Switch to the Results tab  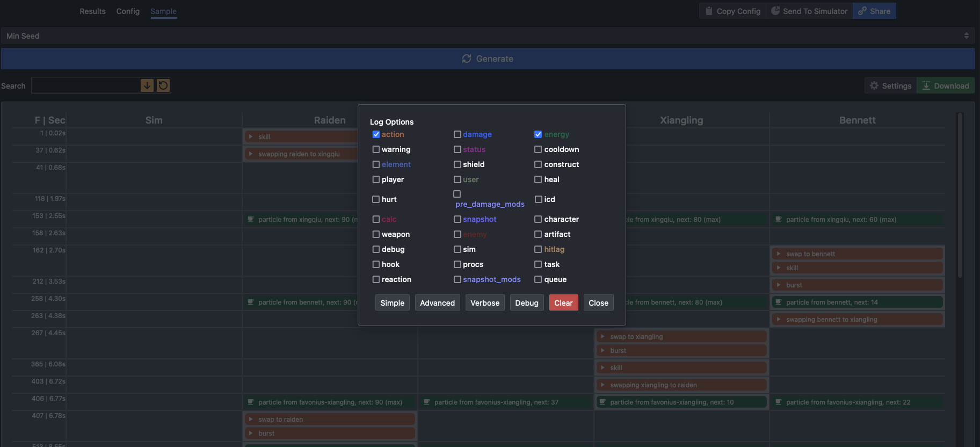[92, 11]
